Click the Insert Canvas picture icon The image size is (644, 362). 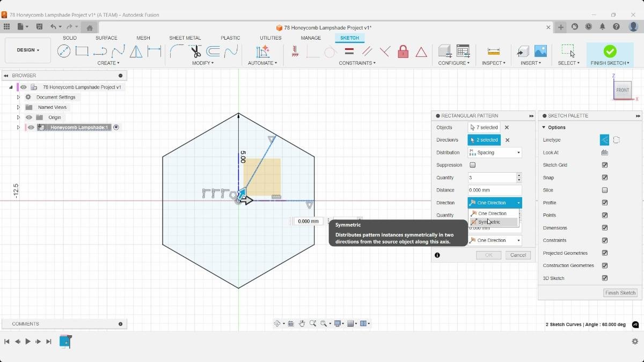click(x=540, y=51)
